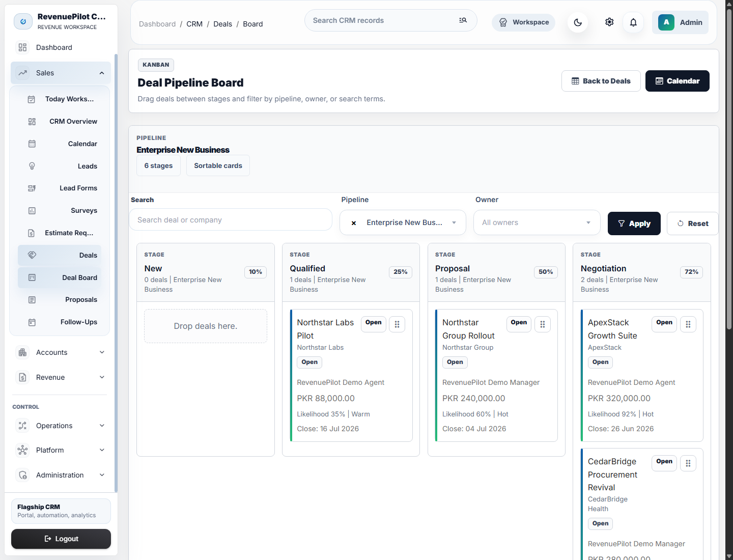Click the Drop deals here zone

206,326
